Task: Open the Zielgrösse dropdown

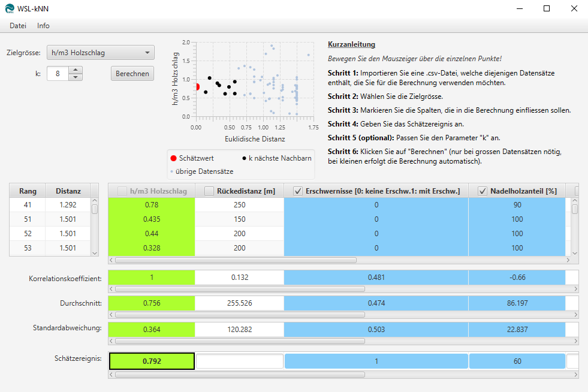Action: pos(101,53)
